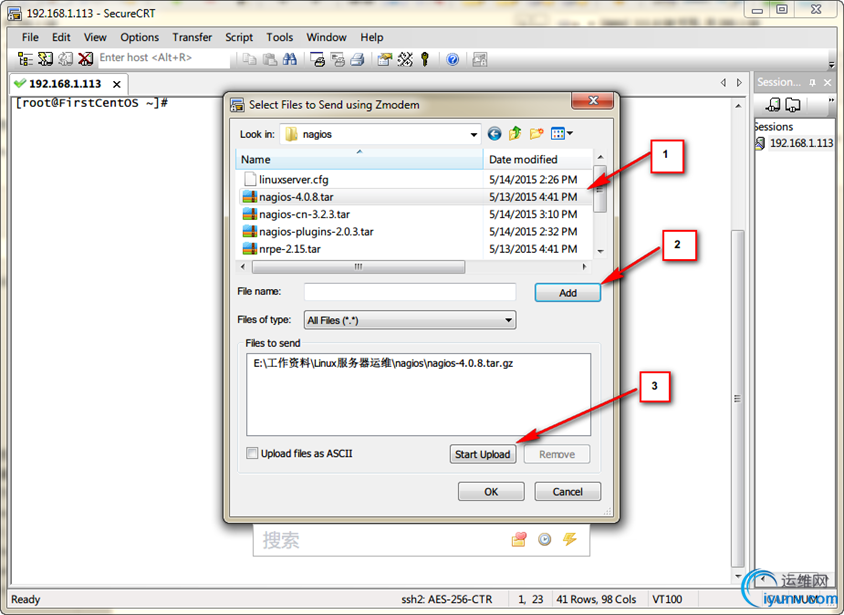Image resolution: width=844 pixels, height=615 pixels.
Task: Click the File name input field
Action: pyautogui.click(x=410, y=292)
